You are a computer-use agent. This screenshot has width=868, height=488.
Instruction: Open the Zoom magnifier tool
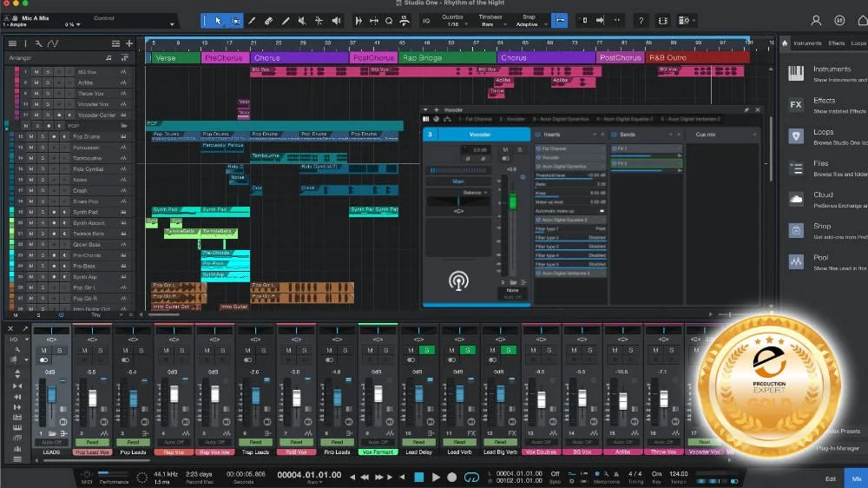pos(389,21)
